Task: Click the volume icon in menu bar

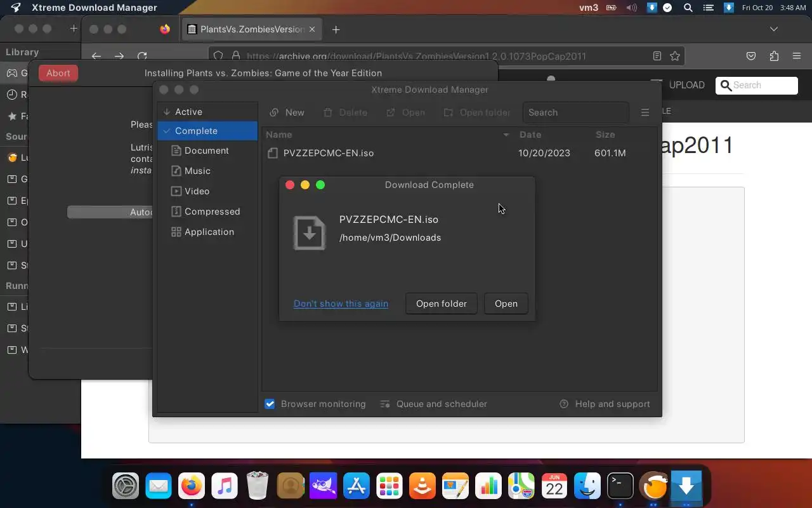Action: [x=631, y=8]
